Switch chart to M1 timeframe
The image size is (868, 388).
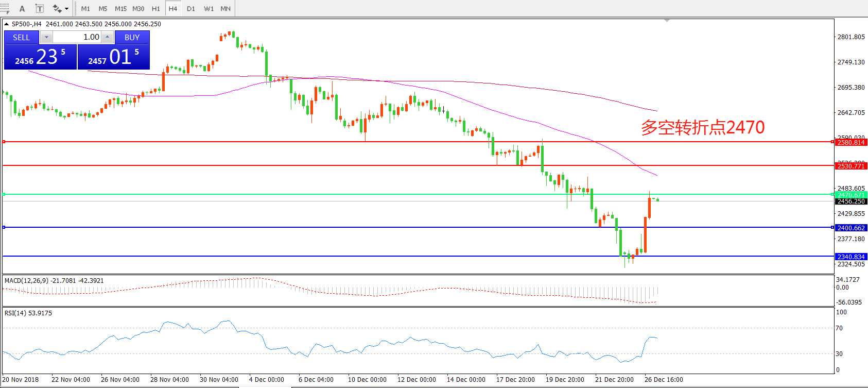pos(85,9)
